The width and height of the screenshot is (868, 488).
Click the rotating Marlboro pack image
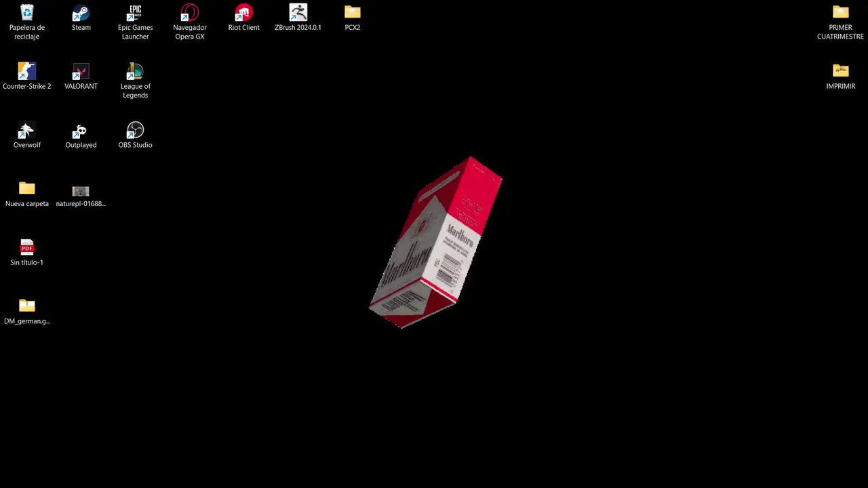pos(435,243)
